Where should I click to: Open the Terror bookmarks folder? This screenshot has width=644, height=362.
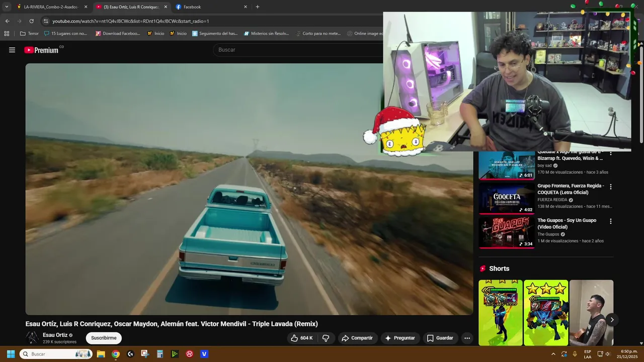tap(29, 34)
